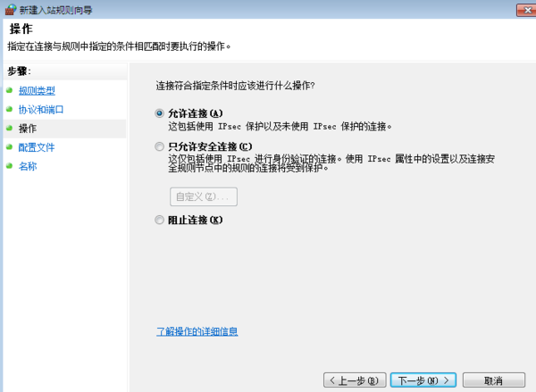Close the 新建入站规则向导 window
Viewport: 536px width, 392px height.
pos(527,10)
